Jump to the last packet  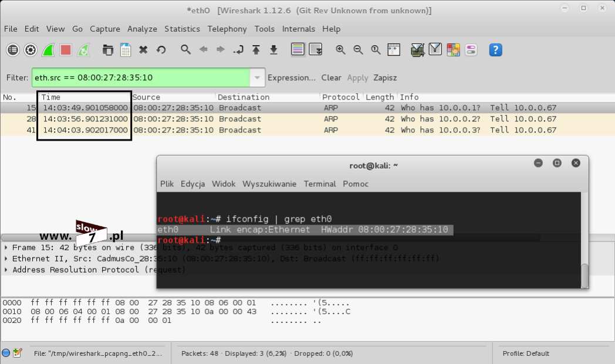(x=274, y=50)
